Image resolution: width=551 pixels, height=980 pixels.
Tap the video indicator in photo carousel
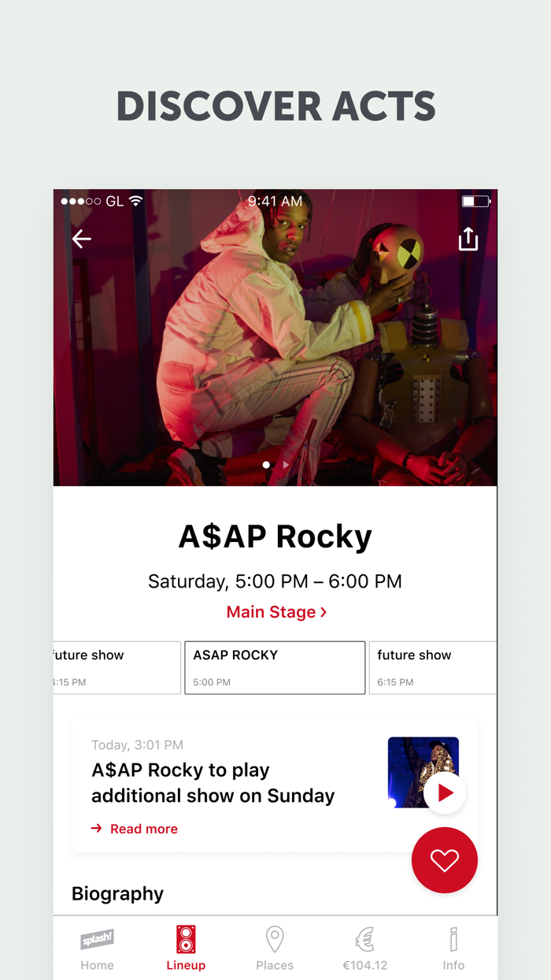(x=285, y=465)
